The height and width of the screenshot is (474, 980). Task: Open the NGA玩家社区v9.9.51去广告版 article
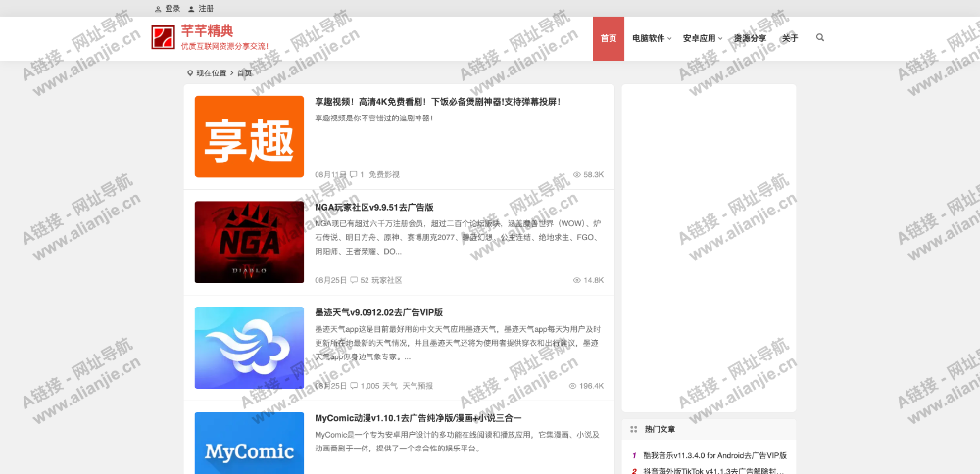[x=373, y=207]
